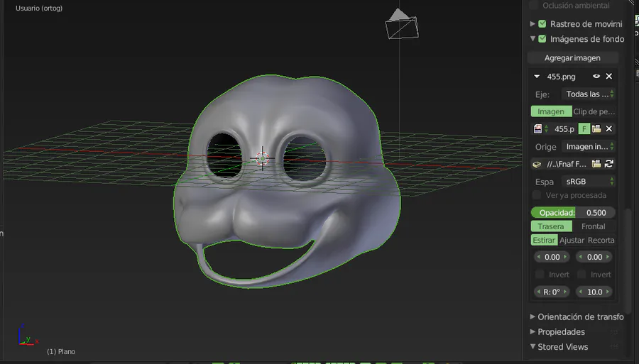Collapse the Stored Views panel

click(532, 347)
